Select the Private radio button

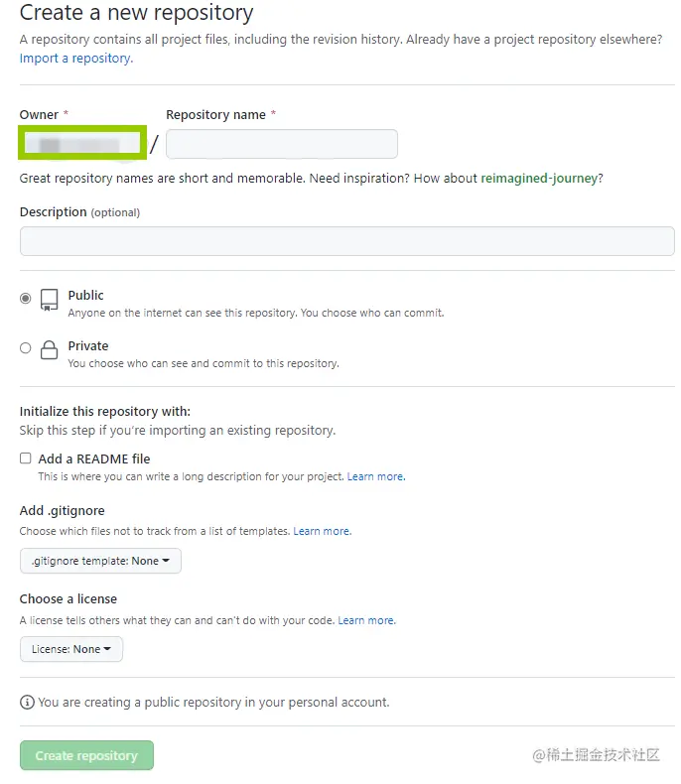pos(26,348)
